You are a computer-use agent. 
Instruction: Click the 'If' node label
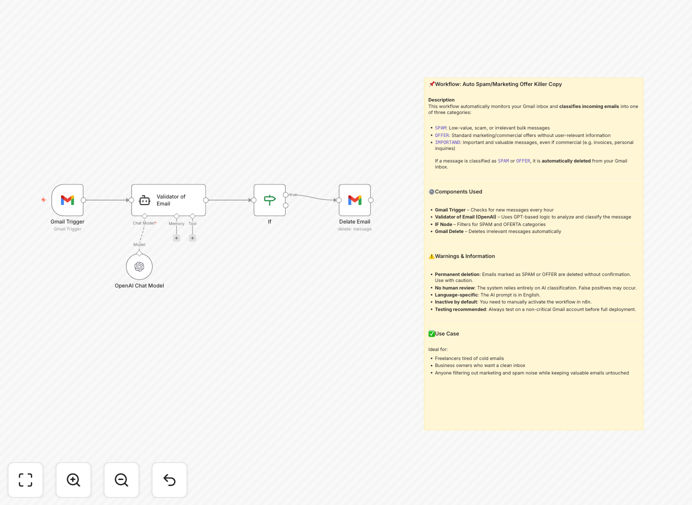(270, 222)
